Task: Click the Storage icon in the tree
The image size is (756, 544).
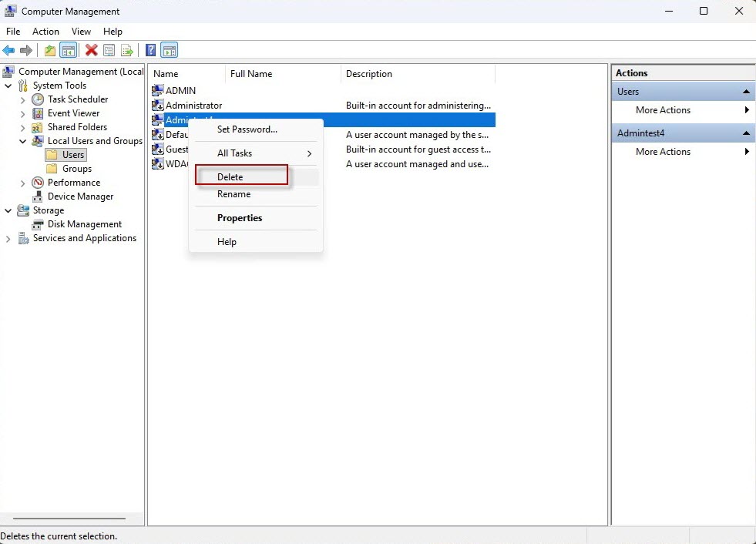Action: pos(23,210)
